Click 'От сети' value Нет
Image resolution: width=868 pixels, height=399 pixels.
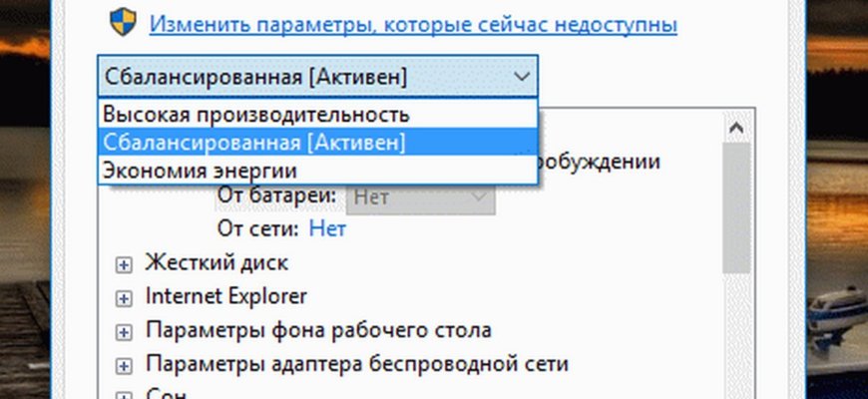tap(327, 228)
